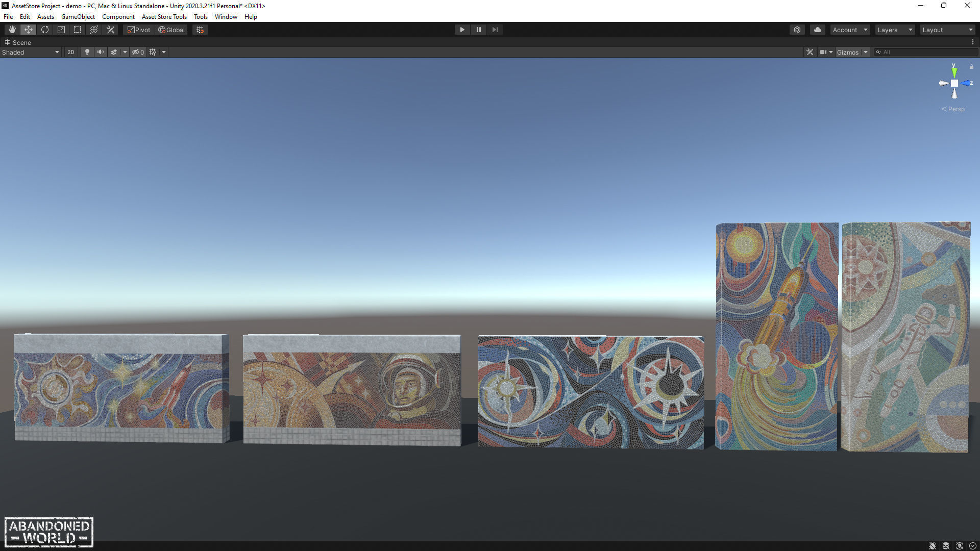Switch Pivot handle position button
Image resolution: width=980 pixels, height=551 pixels.
pos(139,30)
